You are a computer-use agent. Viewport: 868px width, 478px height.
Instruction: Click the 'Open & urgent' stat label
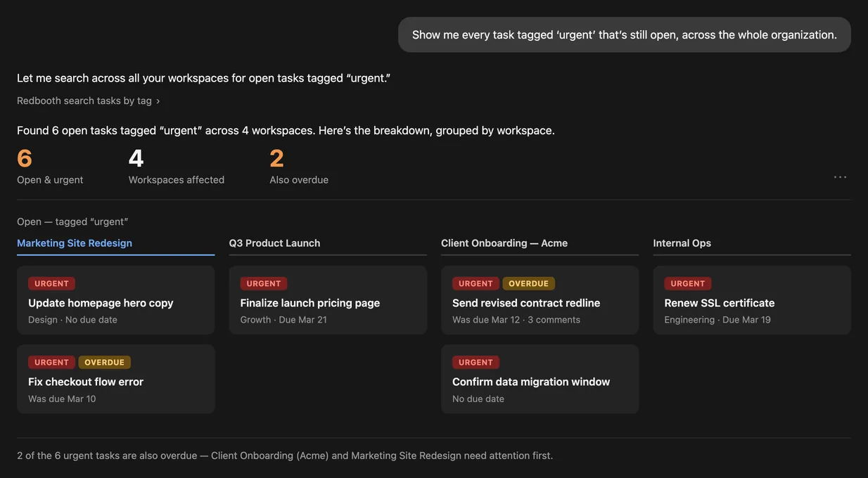point(50,180)
